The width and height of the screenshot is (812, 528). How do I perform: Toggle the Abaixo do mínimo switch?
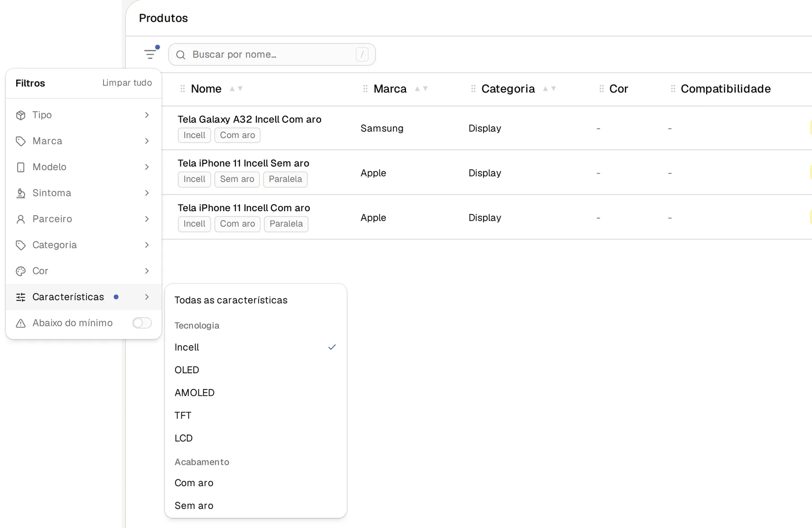(142, 323)
